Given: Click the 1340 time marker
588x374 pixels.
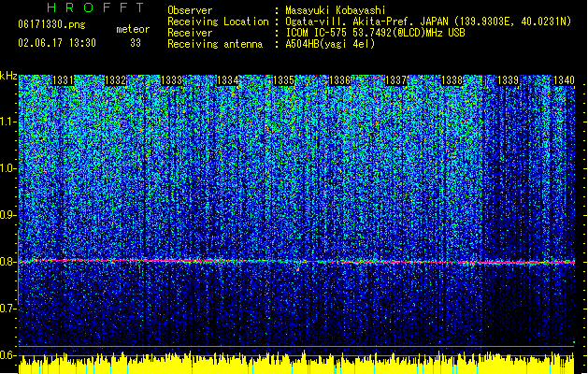Looking at the screenshot, I should [564, 80].
